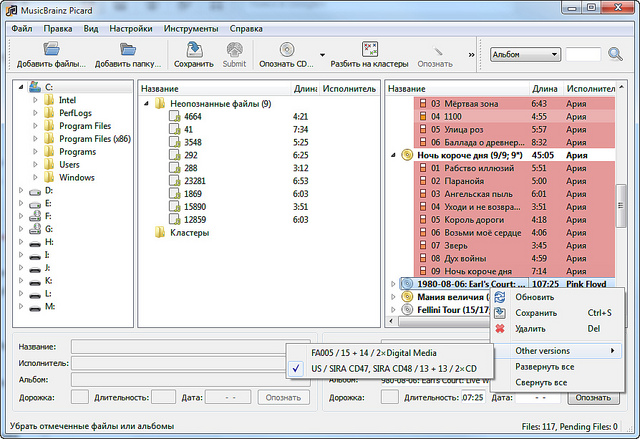This screenshot has width=640, height=439.
Task: Click the file icon next to 4664
Action: (x=175, y=117)
